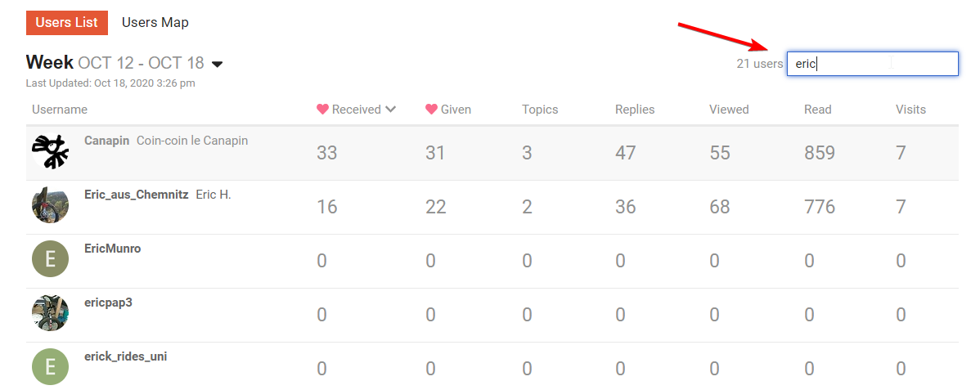
Task: Click the heart icon beside Received
Action: [x=322, y=110]
